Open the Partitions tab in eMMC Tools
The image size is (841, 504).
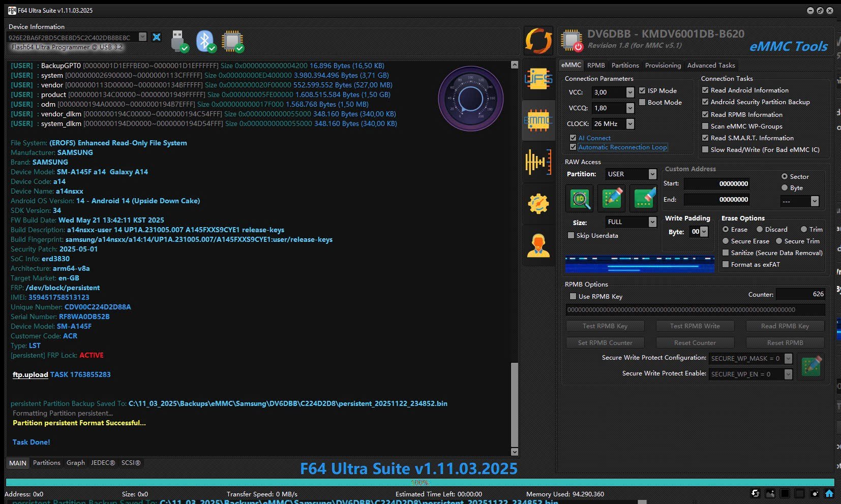click(x=625, y=65)
